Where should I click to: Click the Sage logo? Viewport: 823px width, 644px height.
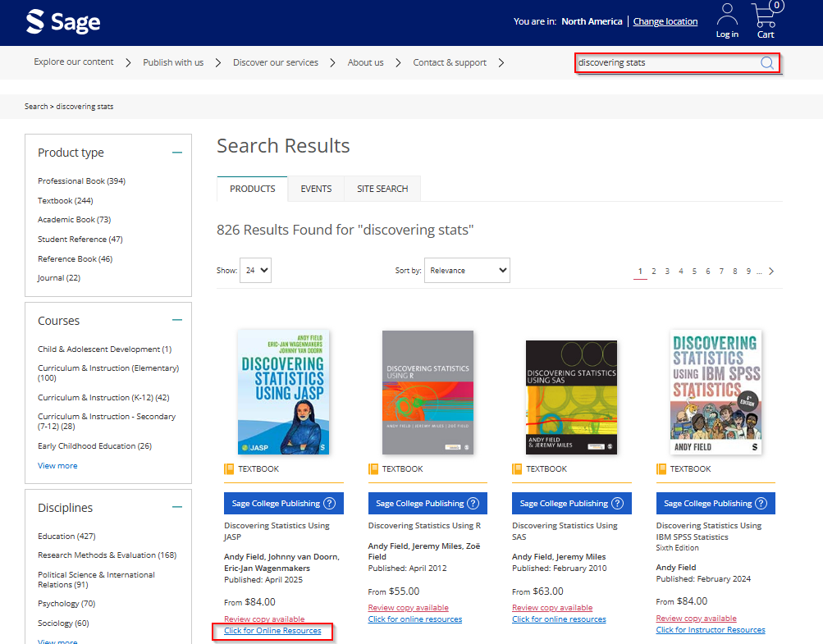63,22
